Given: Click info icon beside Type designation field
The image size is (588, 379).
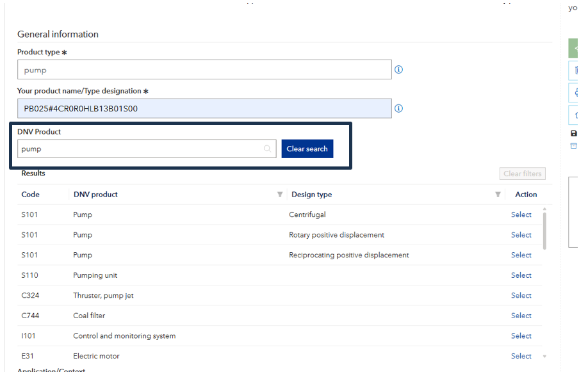Looking at the screenshot, I should (x=398, y=108).
